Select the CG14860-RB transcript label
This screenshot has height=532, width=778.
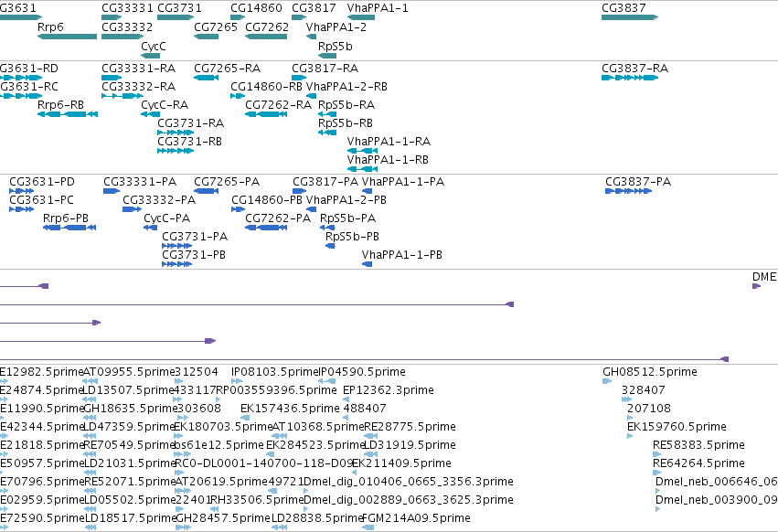(x=266, y=86)
